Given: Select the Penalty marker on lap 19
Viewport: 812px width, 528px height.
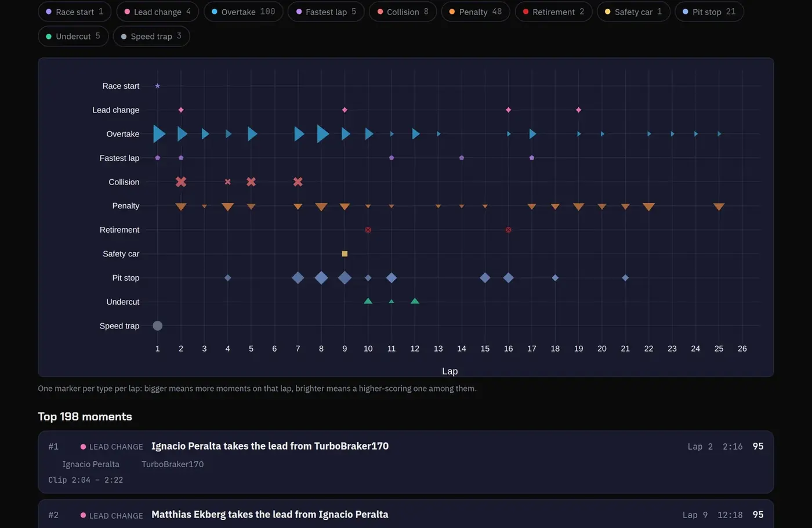Looking at the screenshot, I should click(578, 207).
